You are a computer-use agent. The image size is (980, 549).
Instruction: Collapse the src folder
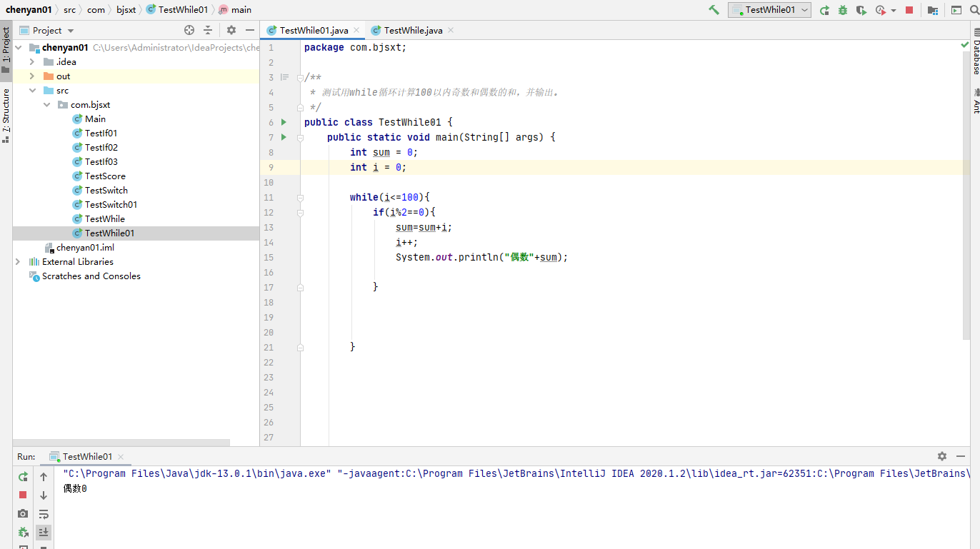[32, 91]
